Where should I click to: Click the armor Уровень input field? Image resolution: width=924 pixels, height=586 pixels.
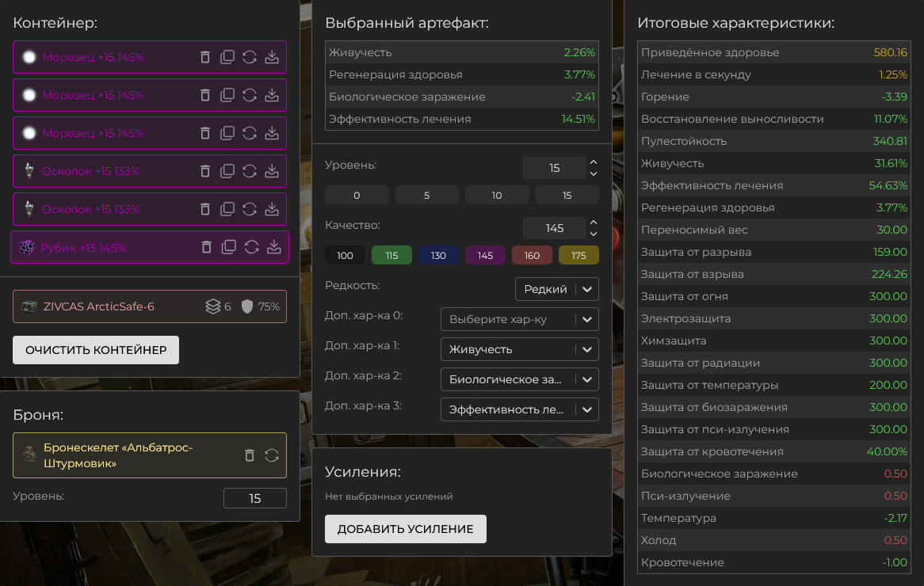pyautogui.click(x=254, y=498)
